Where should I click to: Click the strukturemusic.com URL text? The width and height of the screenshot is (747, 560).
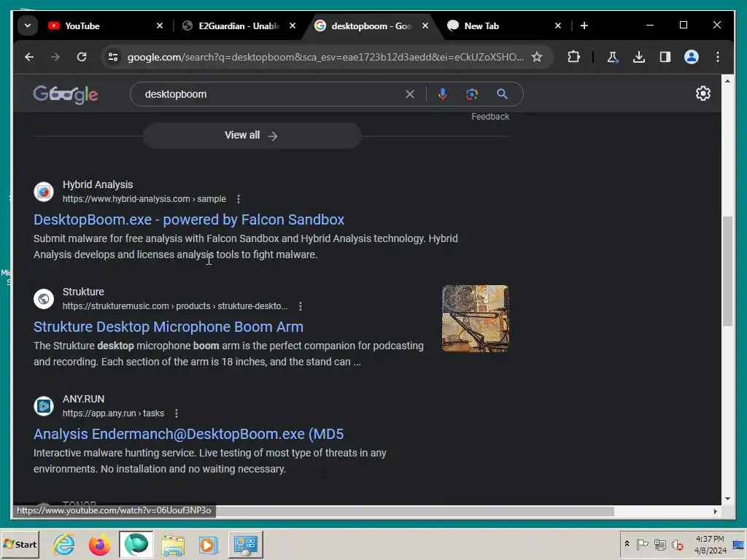[175, 306]
